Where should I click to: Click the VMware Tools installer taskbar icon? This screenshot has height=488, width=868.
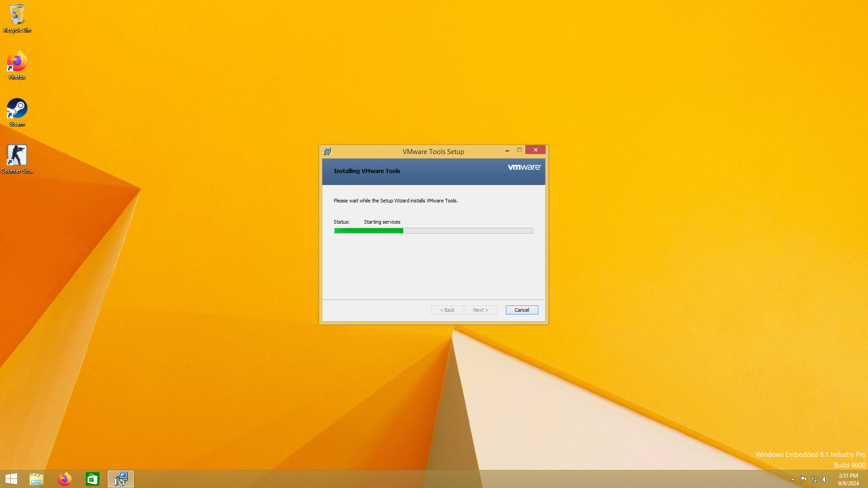tap(121, 479)
